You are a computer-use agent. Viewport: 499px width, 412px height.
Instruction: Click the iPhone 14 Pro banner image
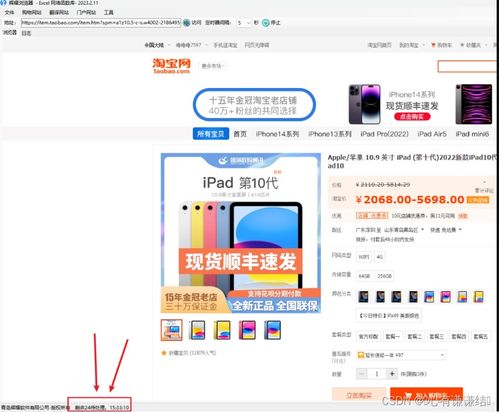click(x=364, y=104)
